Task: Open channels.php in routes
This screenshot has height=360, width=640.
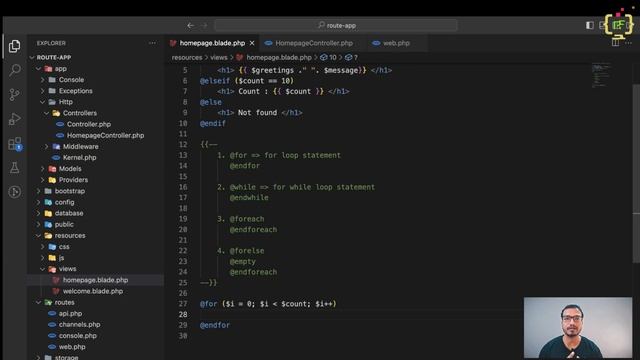Action: pyautogui.click(x=79, y=324)
